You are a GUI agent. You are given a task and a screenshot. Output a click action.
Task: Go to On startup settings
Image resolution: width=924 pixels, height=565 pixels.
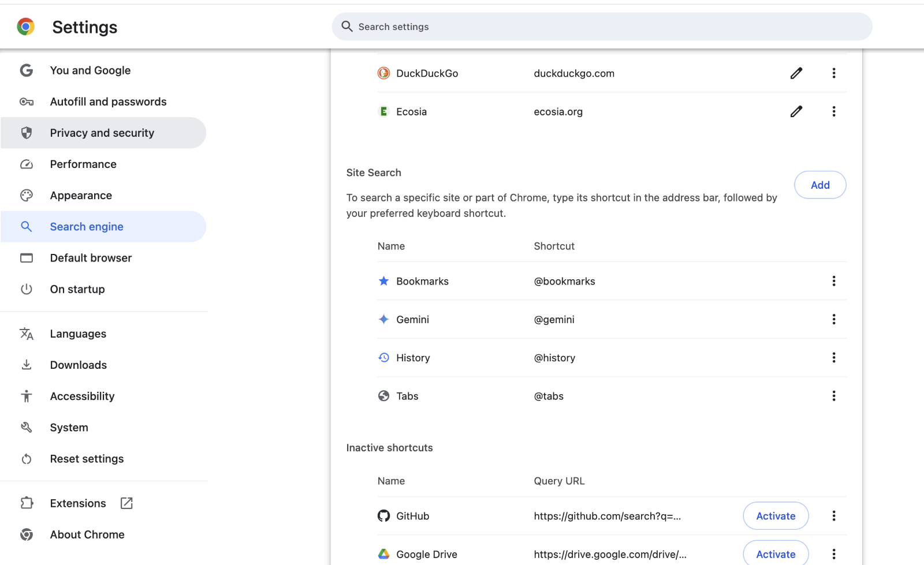click(103, 289)
